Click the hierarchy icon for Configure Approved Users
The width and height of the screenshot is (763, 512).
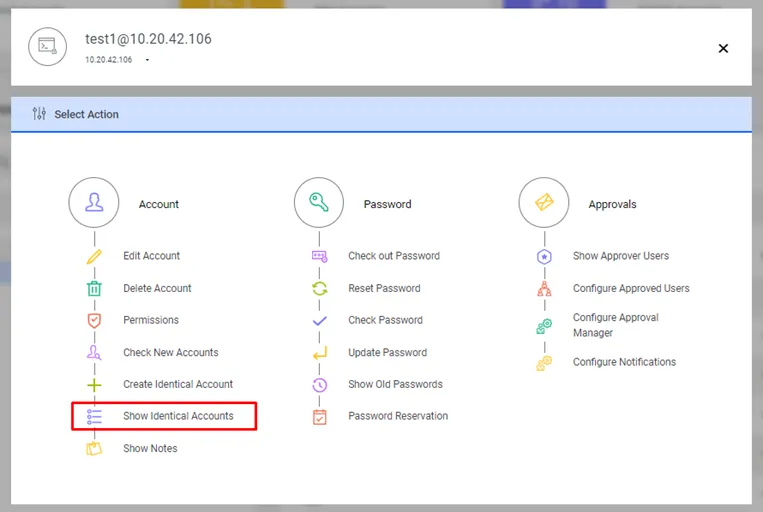[x=544, y=289]
